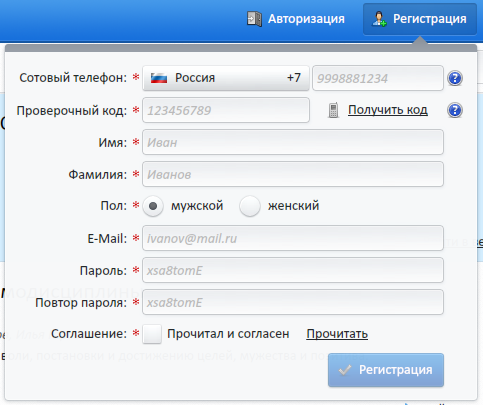
Task: Focus the Фамилия input field
Action: coord(293,174)
